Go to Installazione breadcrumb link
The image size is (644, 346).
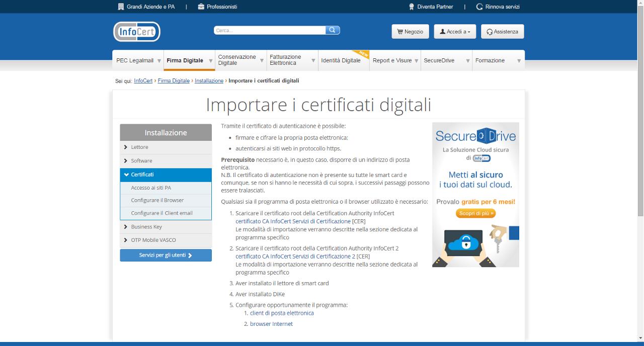[209, 80]
